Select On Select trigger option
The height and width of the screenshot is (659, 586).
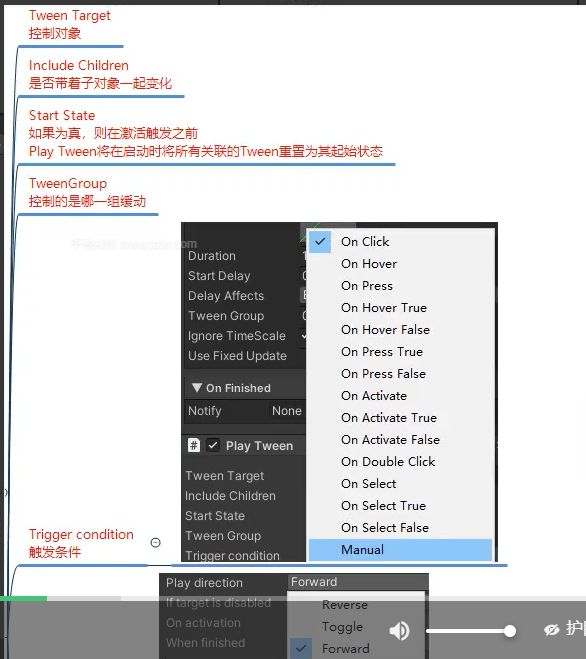400,483
